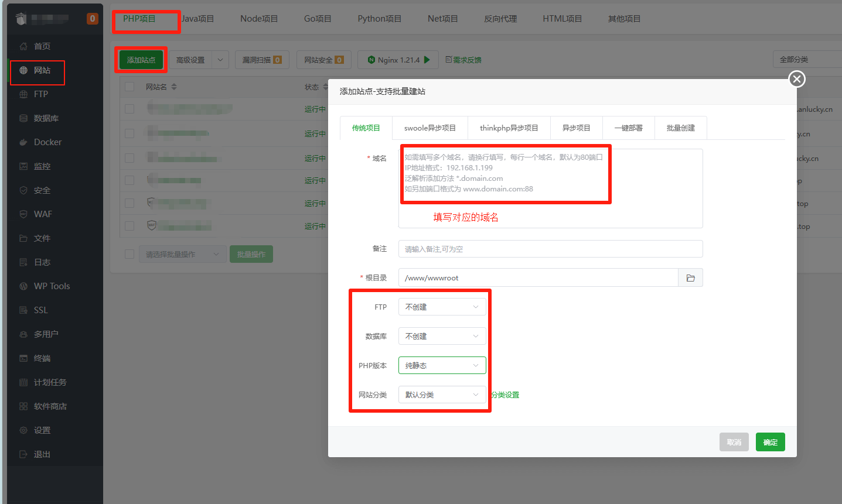The height and width of the screenshot is (504, 842).
Task: Switch to the Node项目 tab
Action: (259, 19)
